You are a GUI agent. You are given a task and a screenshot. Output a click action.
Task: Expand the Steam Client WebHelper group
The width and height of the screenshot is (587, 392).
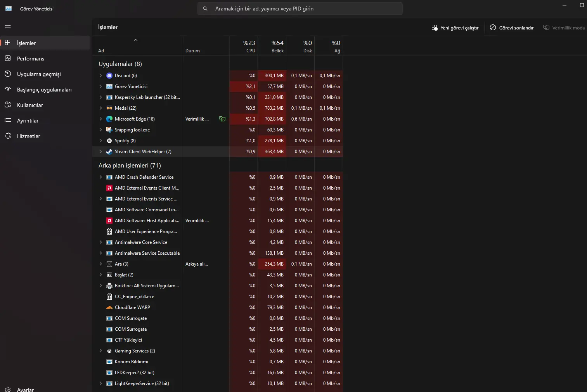(x=101, y=152)
